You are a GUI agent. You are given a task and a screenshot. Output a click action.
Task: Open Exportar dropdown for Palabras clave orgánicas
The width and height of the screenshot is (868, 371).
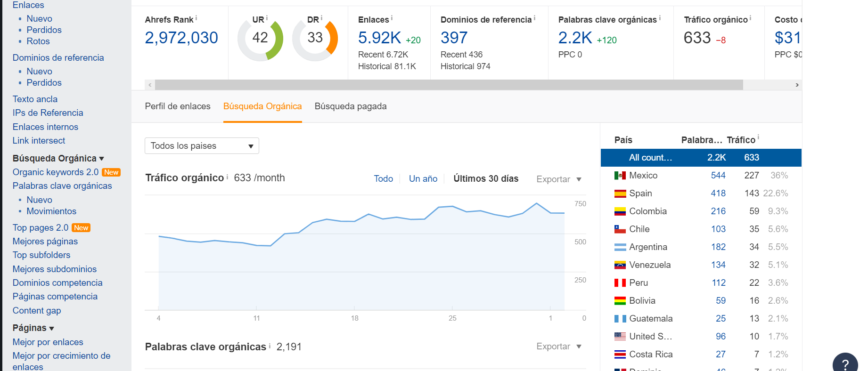click(x=559, y=347)
